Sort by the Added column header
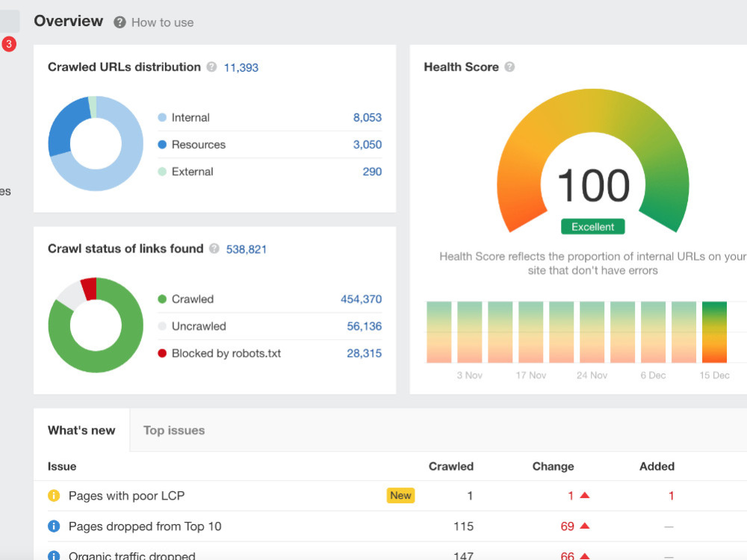 [657, 466]
